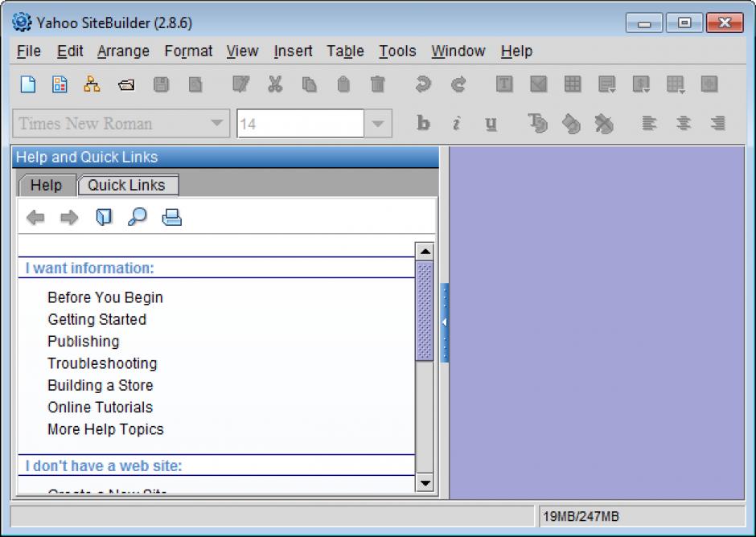
Task: Go back in Help using left arrow
Action: 35,217
